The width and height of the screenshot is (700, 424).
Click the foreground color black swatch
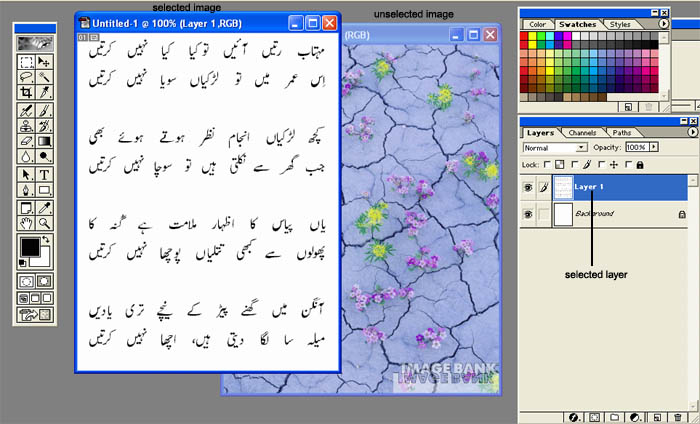tap(29, 247)
